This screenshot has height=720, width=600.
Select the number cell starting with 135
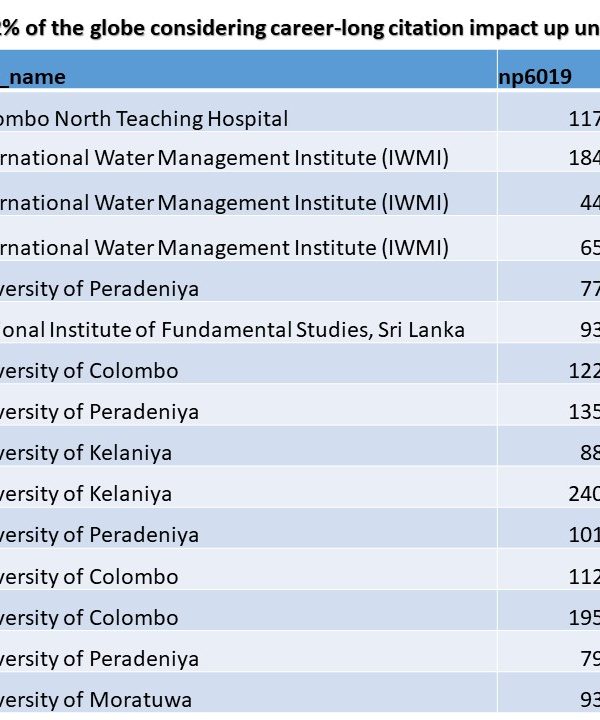click(x=583, y=412)
